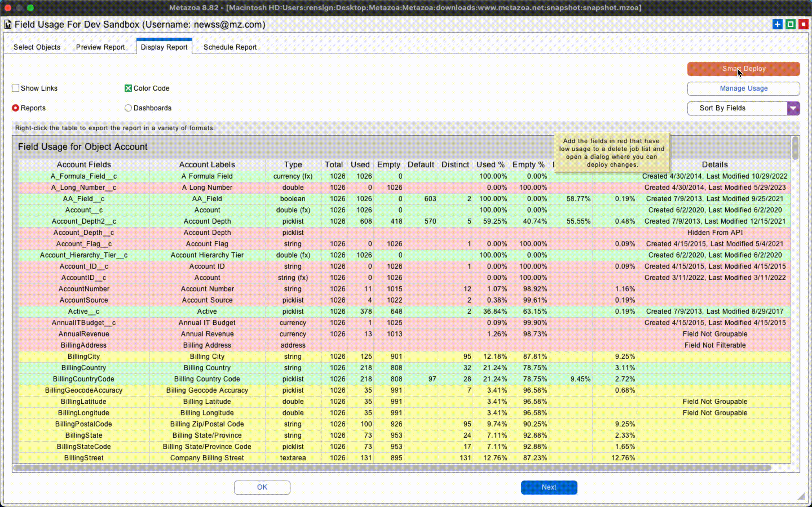Click the blue Next button
Viewport: 812px width, 507px height.
[549, 487]
